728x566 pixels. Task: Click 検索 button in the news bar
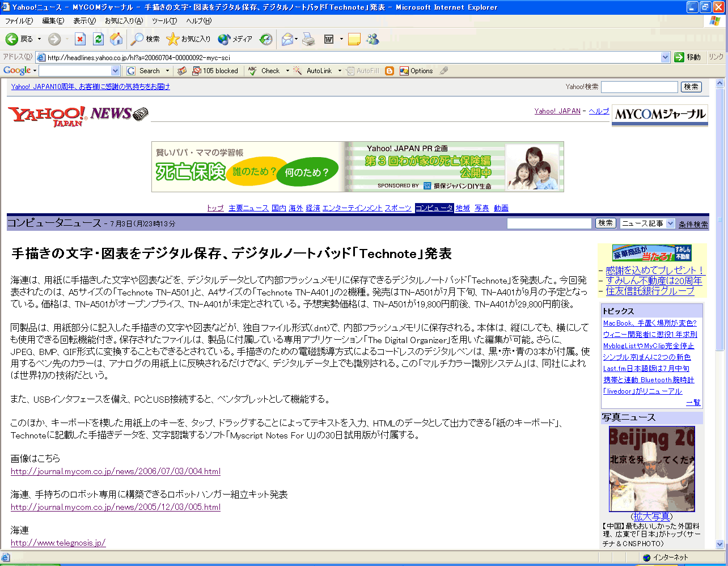606,223
